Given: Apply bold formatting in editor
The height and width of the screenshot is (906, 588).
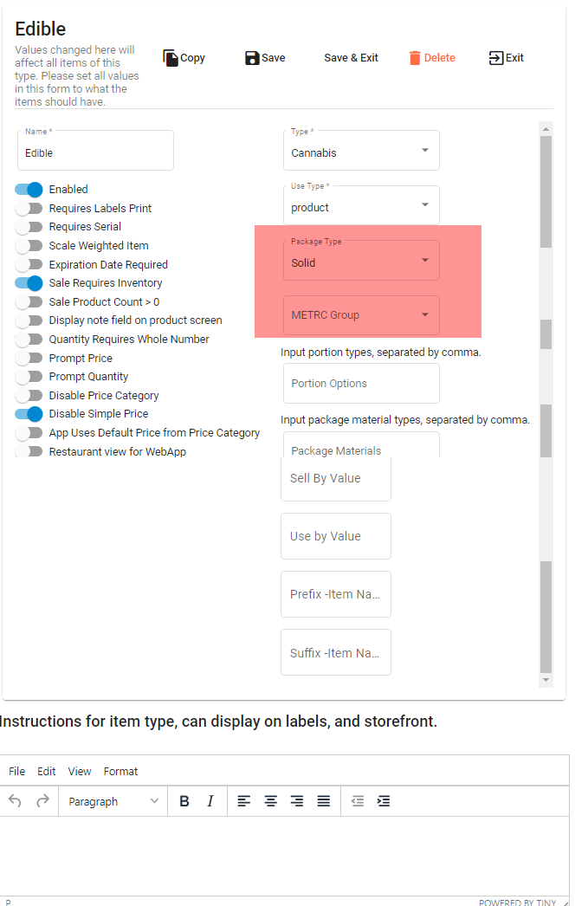Looking at the screenshot, I should 184,801.
